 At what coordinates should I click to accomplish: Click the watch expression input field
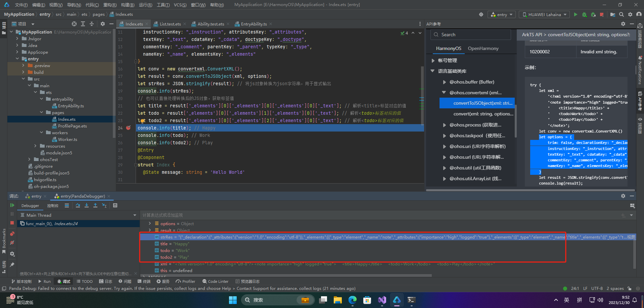pyautogui.click(x=379, y=215)
